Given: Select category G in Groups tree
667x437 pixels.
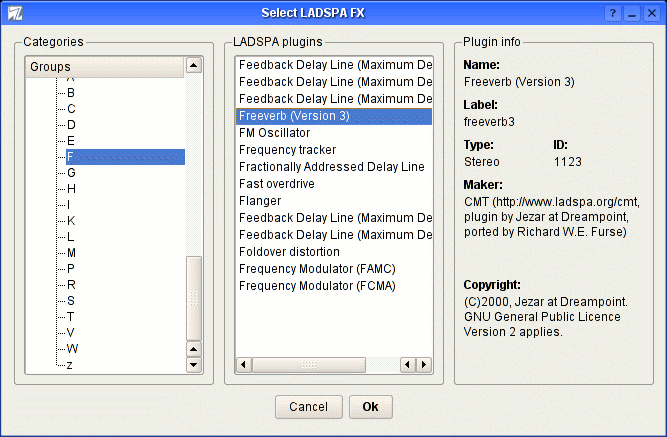Looking at the screenshot, I should (71, 173).
